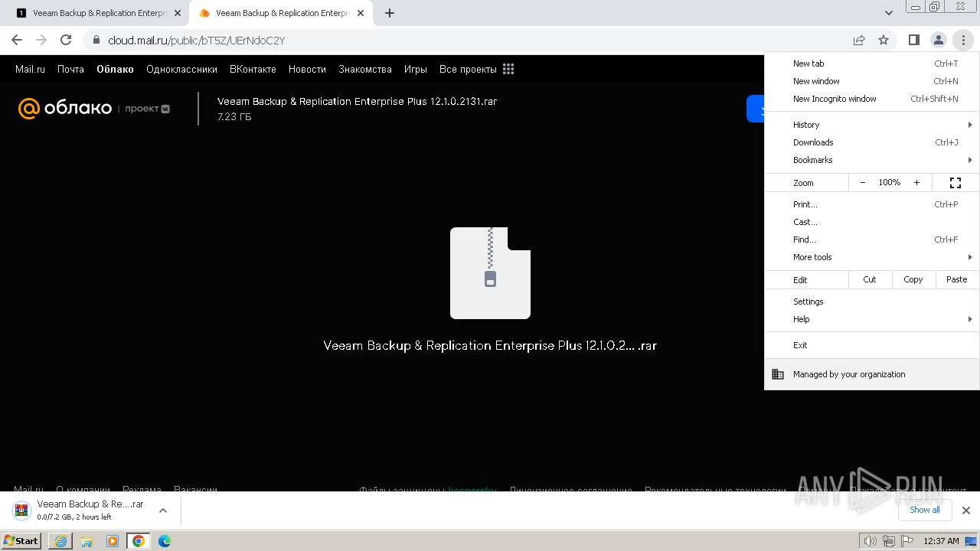980x551 pixels.
Task: Open the All projects grid icon
Action: 508,69
